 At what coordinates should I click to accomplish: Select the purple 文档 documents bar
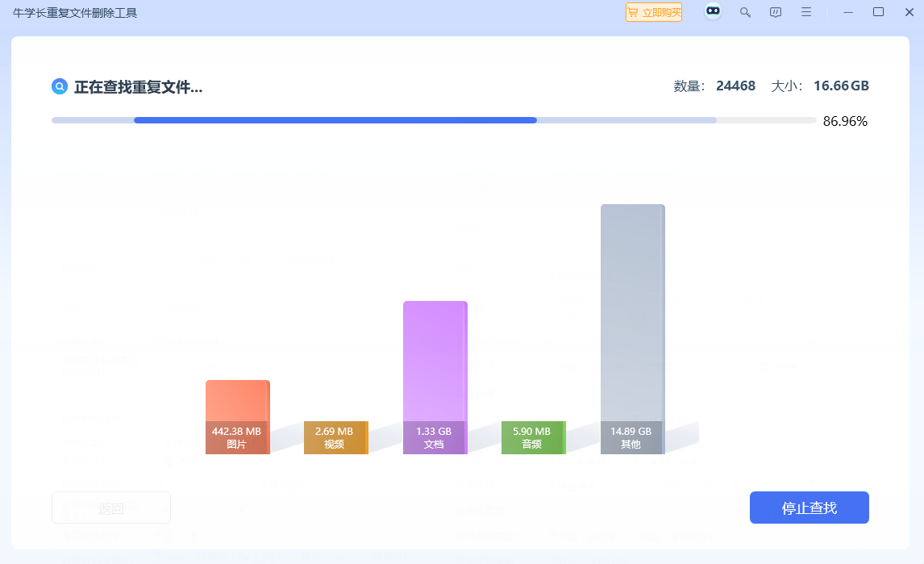(x=435, y=378)
